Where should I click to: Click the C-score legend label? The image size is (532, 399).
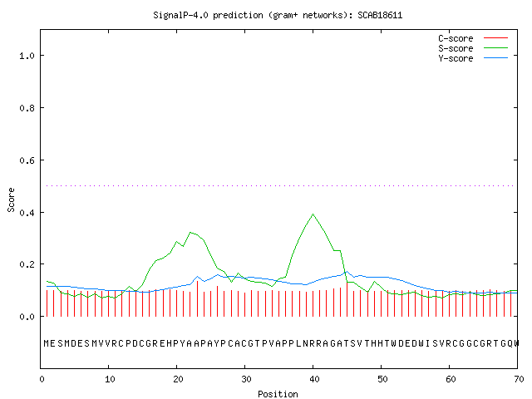(456, 38)
